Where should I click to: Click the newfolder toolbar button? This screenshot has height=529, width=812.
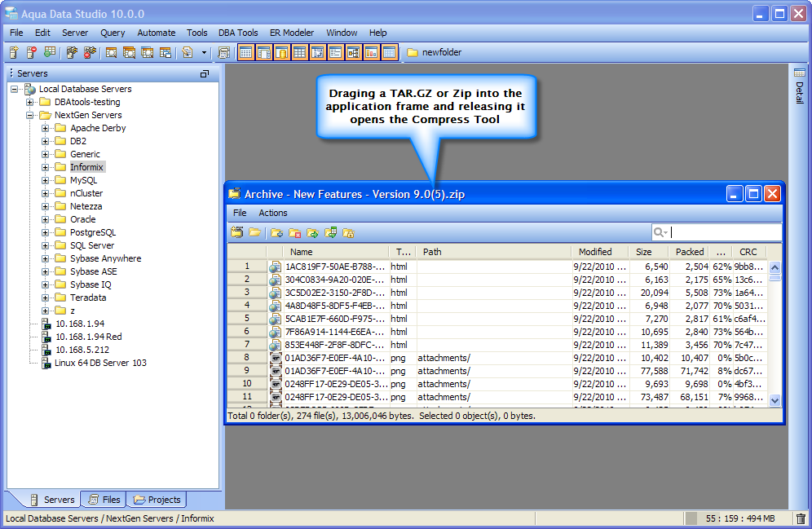point(434,52)
